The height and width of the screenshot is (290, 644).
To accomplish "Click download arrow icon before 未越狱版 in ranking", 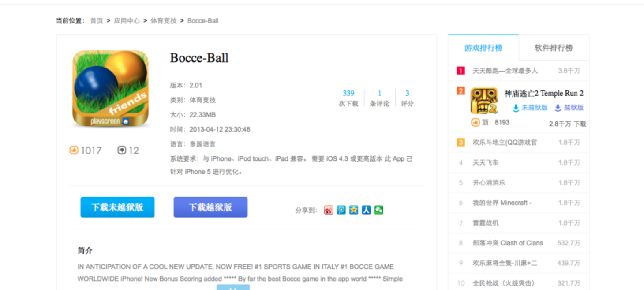I will click(x=516, y=108).
